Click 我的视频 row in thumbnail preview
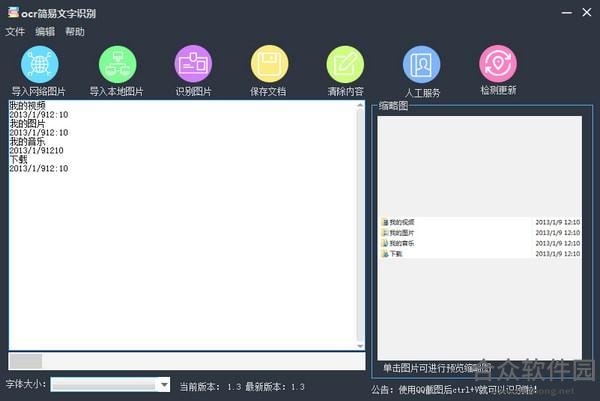This screenshot has width=600, height=401. pos(481,222)
